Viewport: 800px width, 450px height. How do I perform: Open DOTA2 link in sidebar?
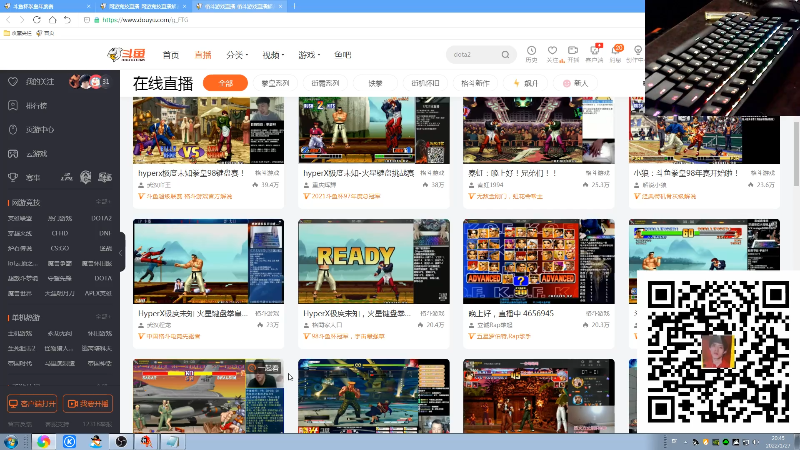click(102, 218)
